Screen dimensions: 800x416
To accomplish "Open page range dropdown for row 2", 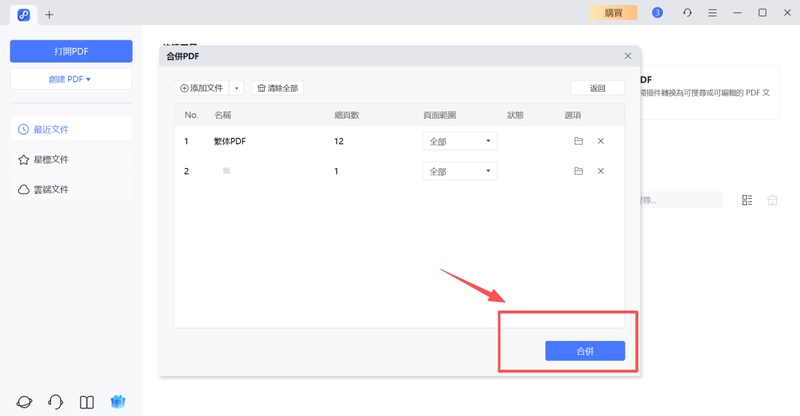I will 460,171.
